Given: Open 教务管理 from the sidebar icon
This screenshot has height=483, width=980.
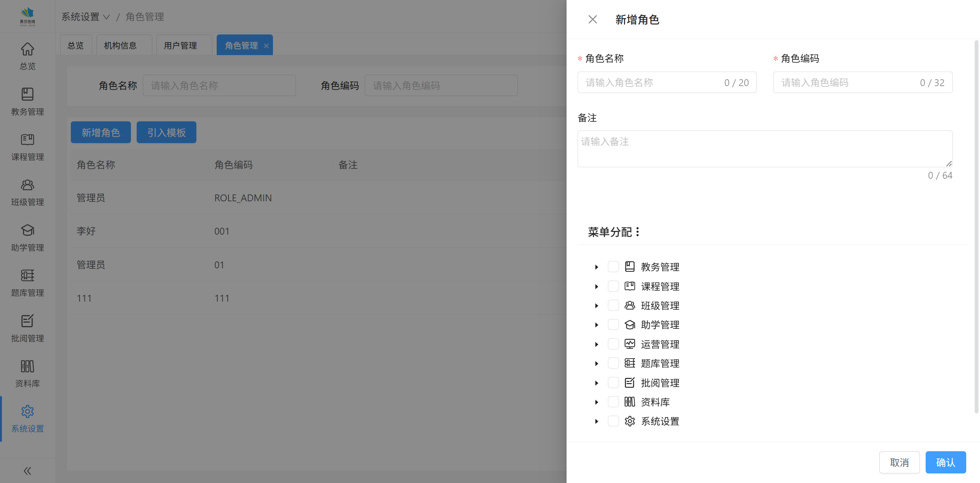Looking at the screenshot, I should [x=27, y=95].
